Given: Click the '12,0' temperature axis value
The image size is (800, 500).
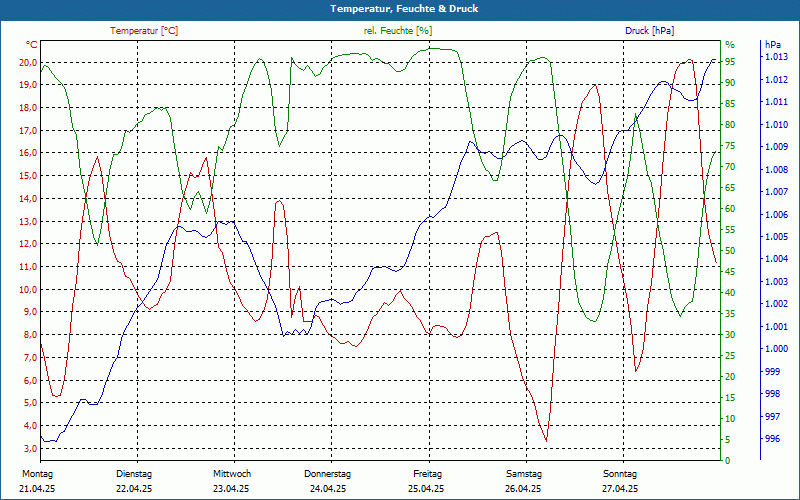Looking at the screenshot, I should 28,243.
